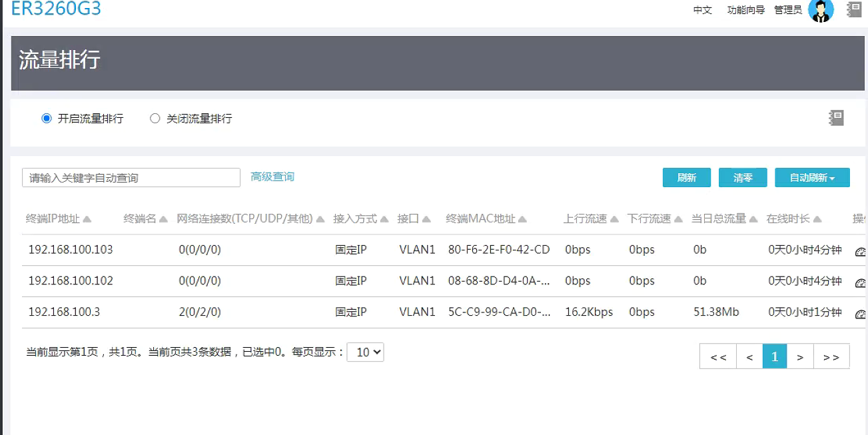Sort by 终端IP地址 using its arrow icon
The image size is (868, 435).
(x=87, y=219)
